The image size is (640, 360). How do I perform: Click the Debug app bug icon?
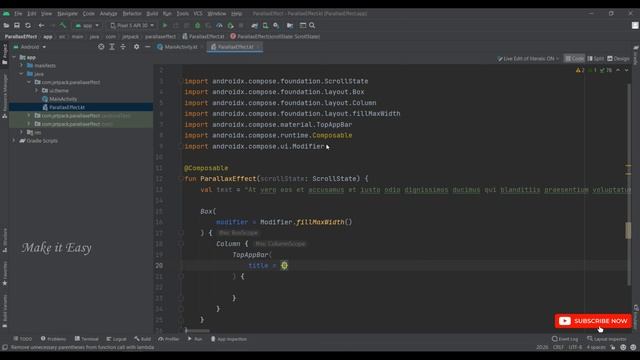click(198, 25)
